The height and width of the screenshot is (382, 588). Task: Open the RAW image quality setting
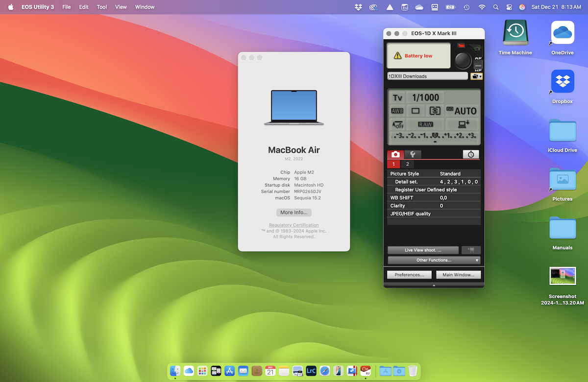pyautogui.click(x=425, y=124)
